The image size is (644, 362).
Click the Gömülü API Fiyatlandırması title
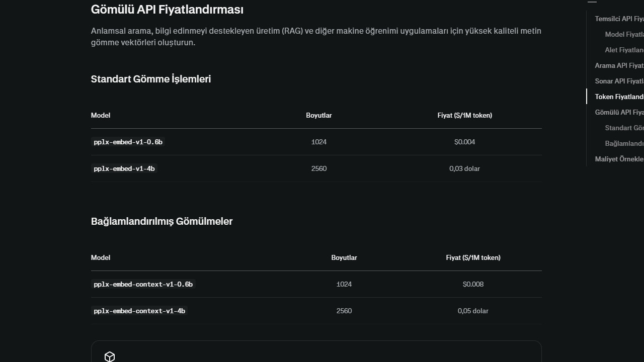167,10
